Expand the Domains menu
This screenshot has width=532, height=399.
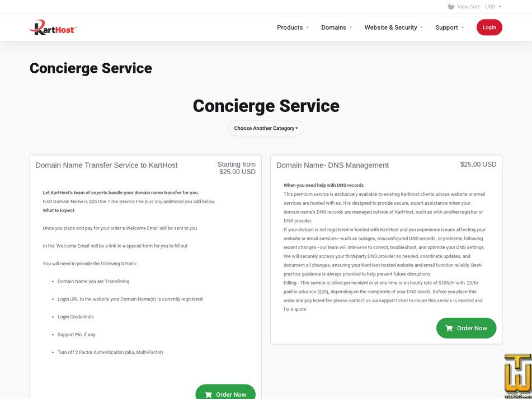pyautogui.click(x=337, y=27)
